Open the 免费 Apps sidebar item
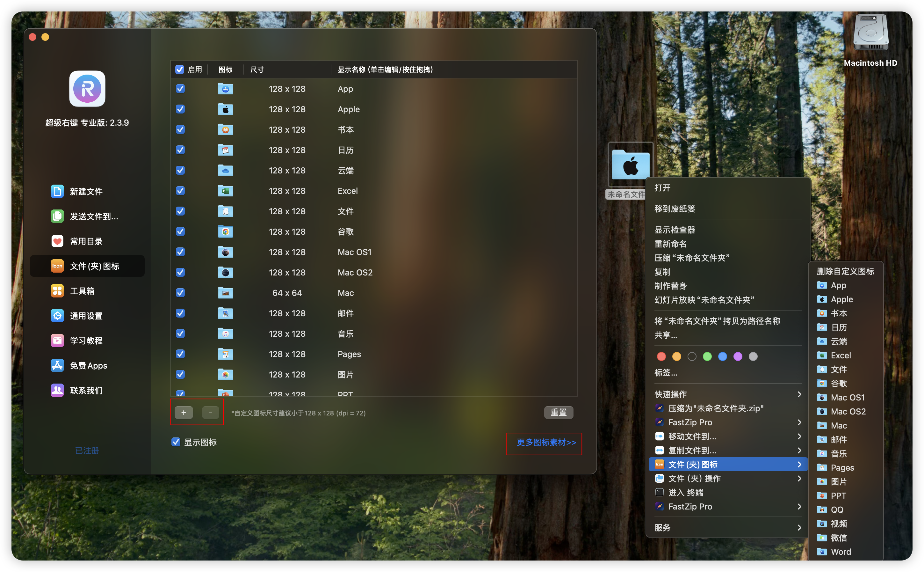Screen dimensions: 924x572 (x=88, y=365)
